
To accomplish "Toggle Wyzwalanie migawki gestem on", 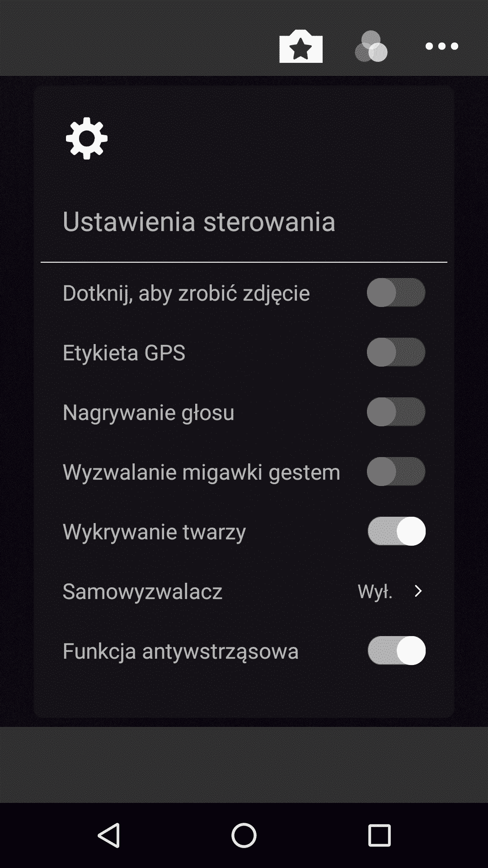I will click(x=396, y=472).
